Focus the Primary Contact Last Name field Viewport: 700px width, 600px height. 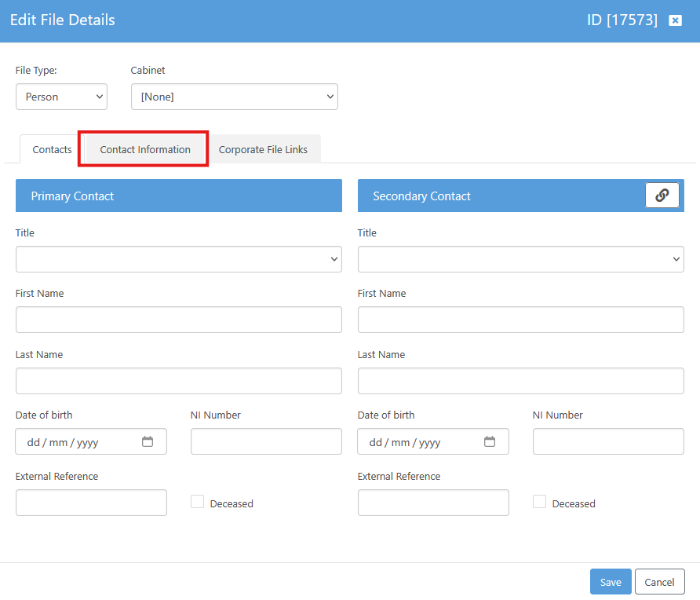(x=179, y=381)
